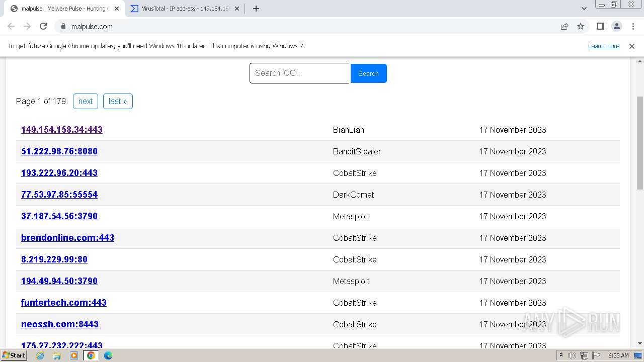This screenshot has height=362, width=644.
Task: Open the brendonline.com:443 link
Action: [67, 238]
